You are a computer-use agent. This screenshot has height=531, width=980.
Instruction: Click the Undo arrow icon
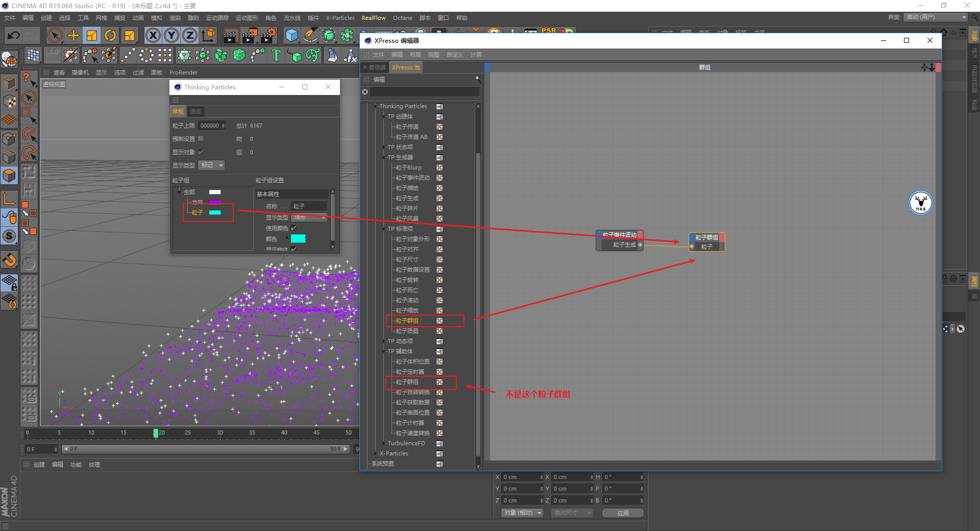(x=14, y=35)
